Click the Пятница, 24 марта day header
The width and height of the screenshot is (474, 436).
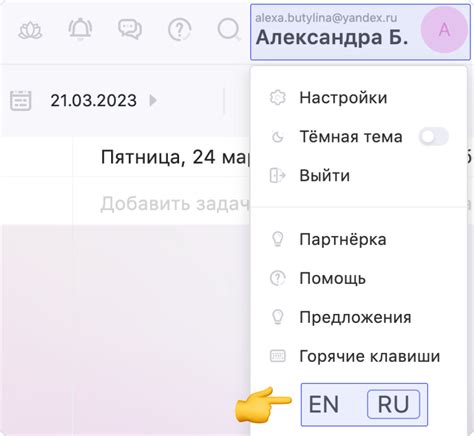coord(175,157)
